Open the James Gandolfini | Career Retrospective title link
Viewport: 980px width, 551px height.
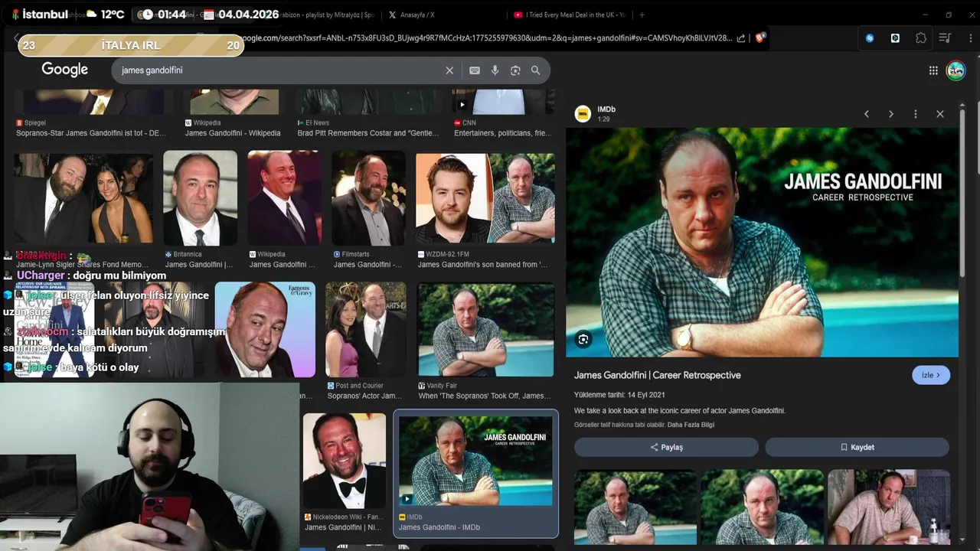click(657, 375)
